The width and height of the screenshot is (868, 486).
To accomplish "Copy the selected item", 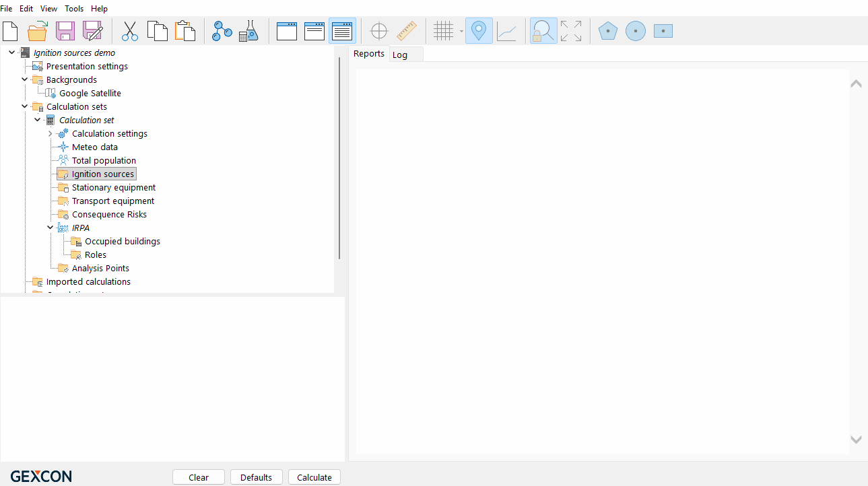I will pyautogui.click(x=157, y=31).
